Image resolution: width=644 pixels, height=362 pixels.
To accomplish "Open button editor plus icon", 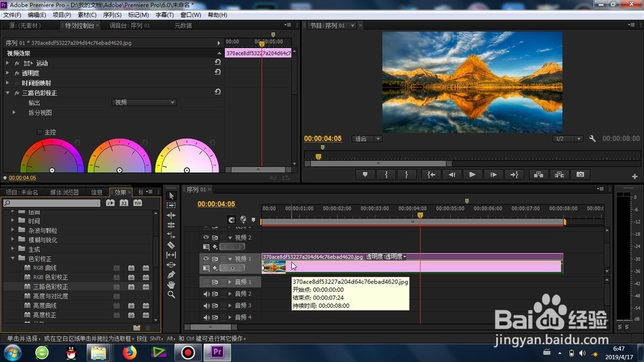I will point(634,176).
